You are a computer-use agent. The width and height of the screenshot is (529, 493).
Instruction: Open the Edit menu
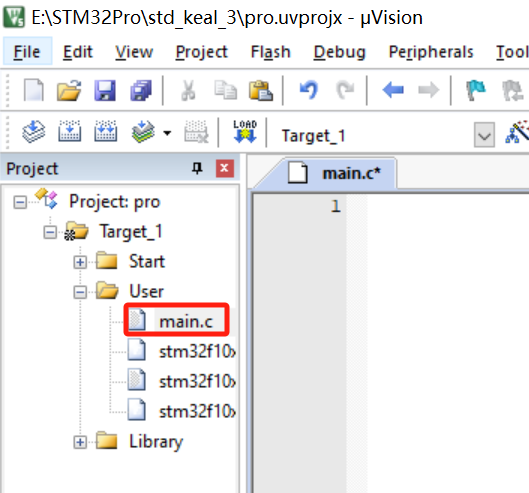(78, 52)
